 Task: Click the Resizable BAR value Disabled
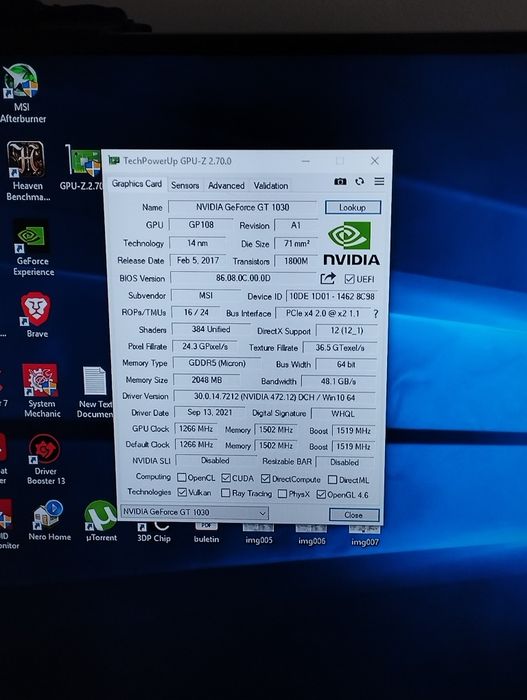click(344, 462)
